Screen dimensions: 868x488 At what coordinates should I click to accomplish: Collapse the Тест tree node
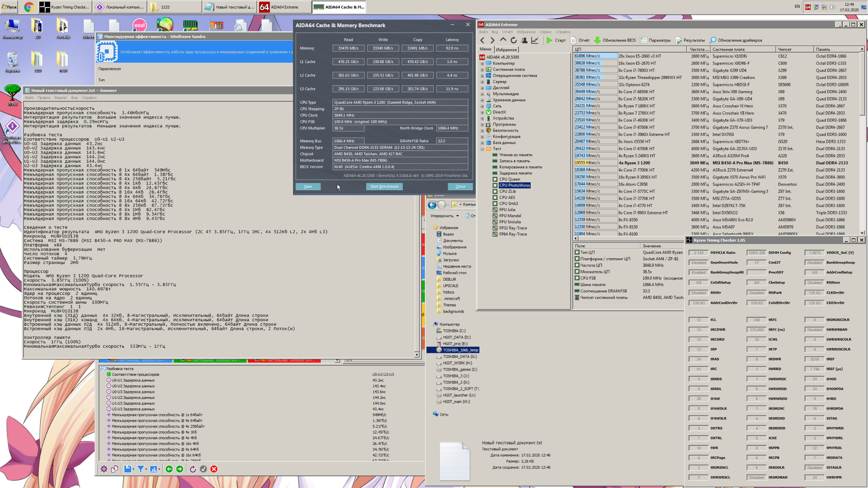(x=482, y=149)
